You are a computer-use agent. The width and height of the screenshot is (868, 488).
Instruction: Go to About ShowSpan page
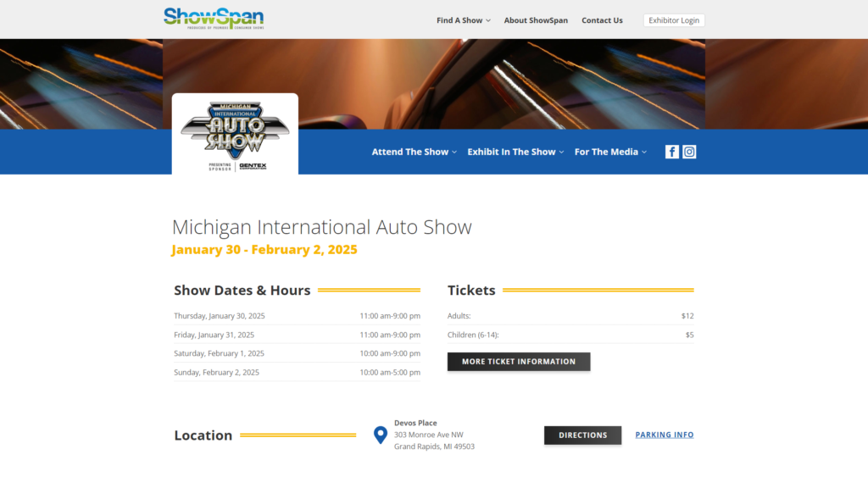pos(536,20)
